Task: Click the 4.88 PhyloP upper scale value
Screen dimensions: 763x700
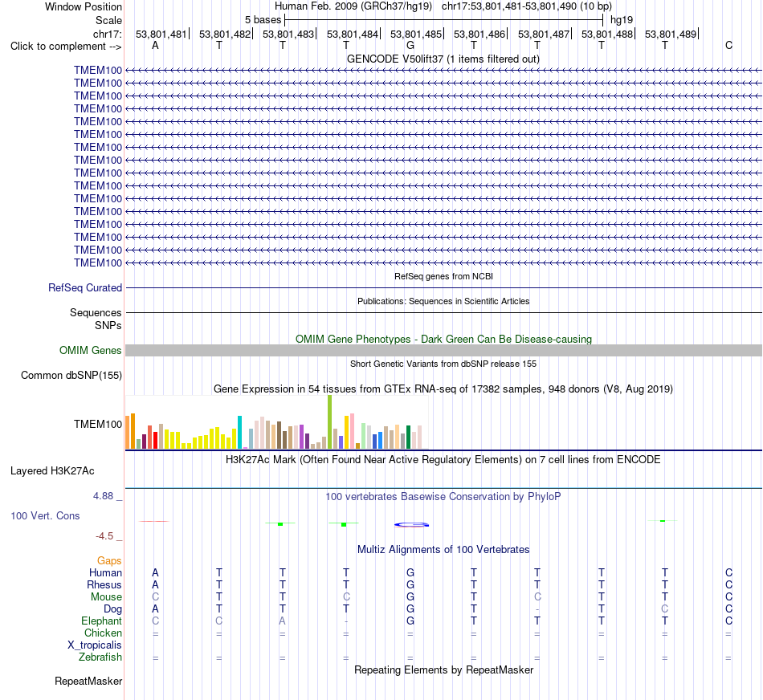Action: (103, 496)
